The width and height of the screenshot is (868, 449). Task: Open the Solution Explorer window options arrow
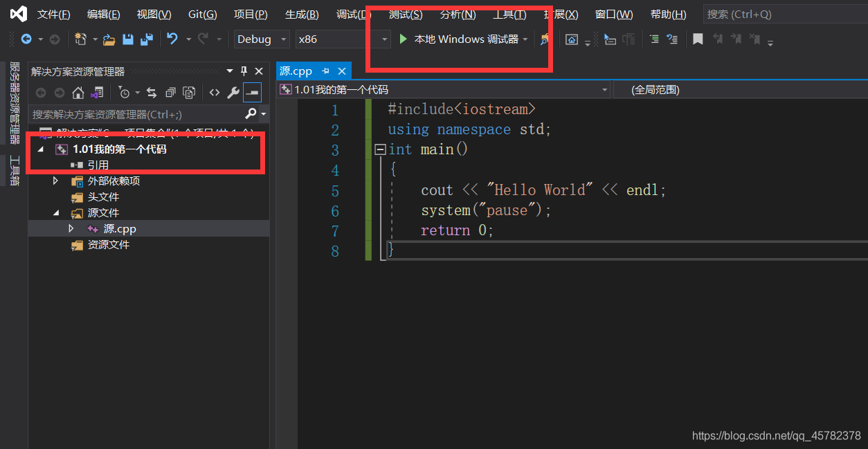[x=230, y=71]
